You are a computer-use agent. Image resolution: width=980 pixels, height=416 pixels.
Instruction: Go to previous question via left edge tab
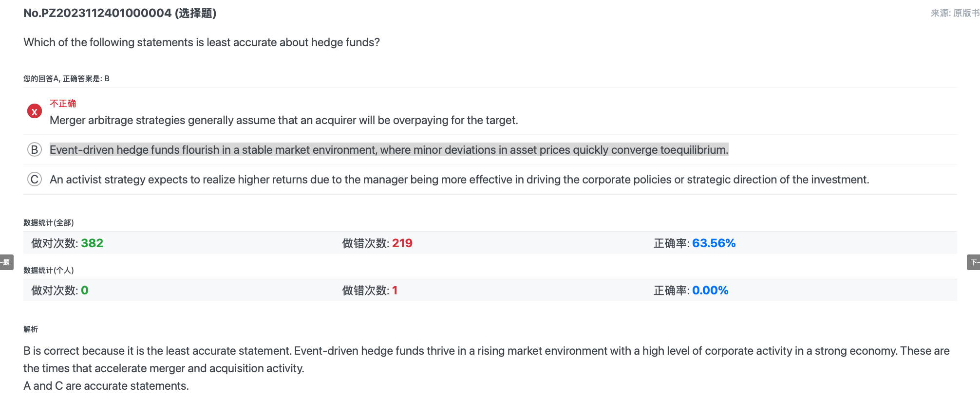pos(6,262)
